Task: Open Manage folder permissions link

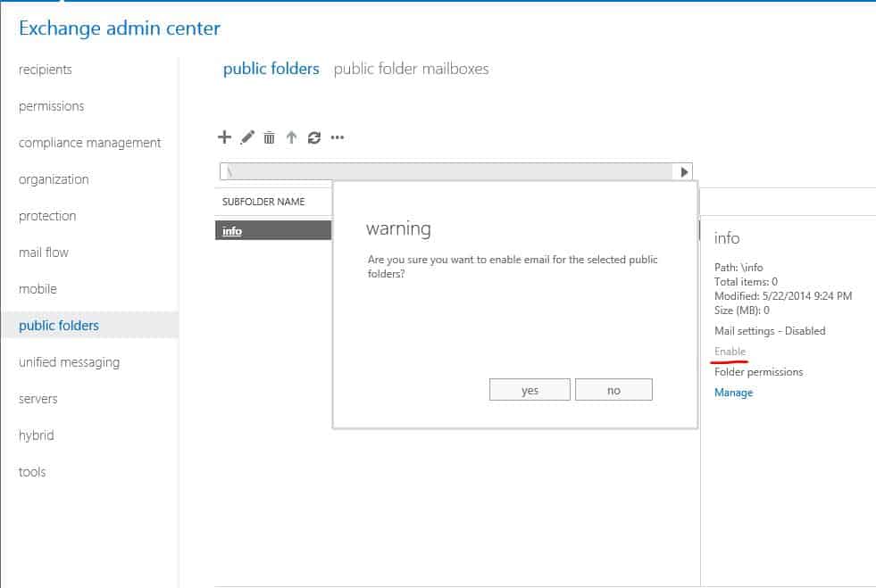Action: (733, 393)
